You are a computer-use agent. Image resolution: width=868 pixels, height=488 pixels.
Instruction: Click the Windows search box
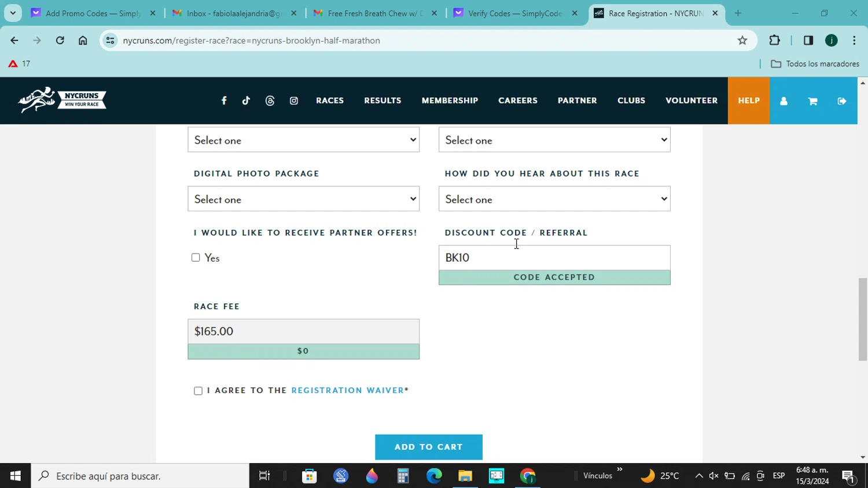[141, 476]
